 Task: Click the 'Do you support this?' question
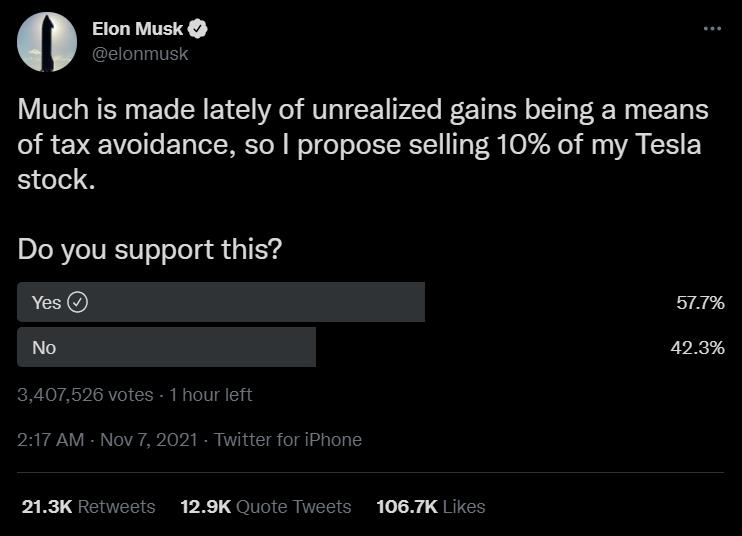(149, 250)
